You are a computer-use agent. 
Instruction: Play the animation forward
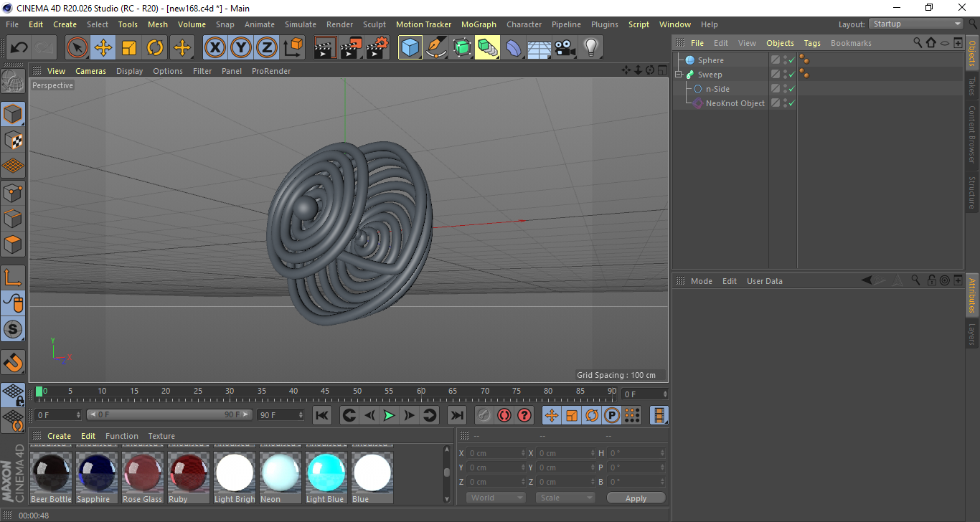click(389, 415)
